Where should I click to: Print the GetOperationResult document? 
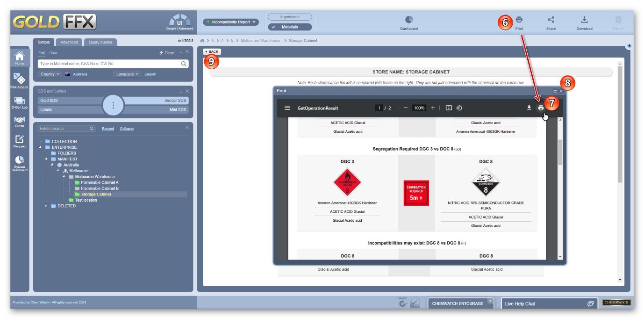click(x=541, y=108)
